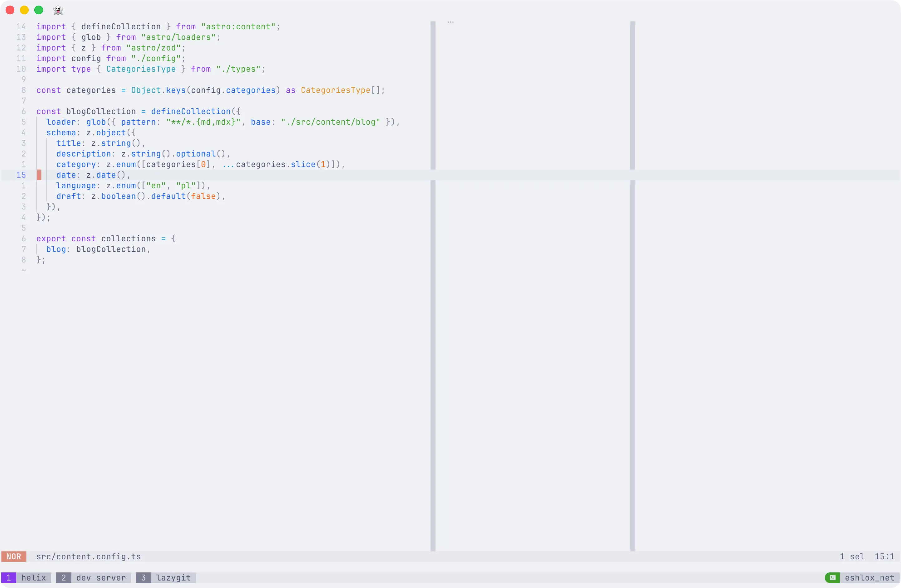Select the helix tab
This screenshot has height=588, width=901.
click(34, 578)
